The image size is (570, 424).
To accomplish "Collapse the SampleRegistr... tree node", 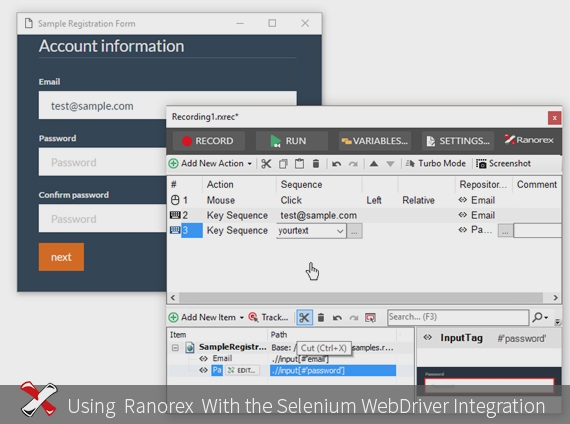I will click(x=175, y=348).
